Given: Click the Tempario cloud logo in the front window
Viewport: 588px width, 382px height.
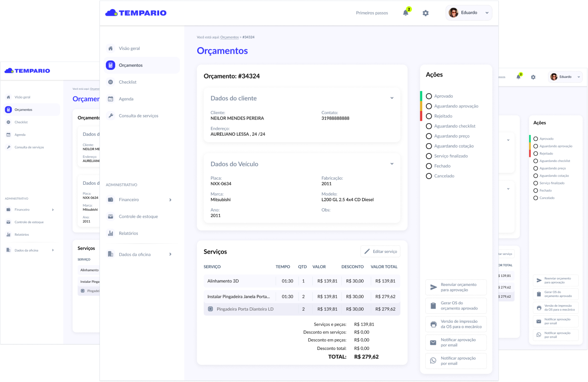Looking at the screenshot, I should (111, 13).
